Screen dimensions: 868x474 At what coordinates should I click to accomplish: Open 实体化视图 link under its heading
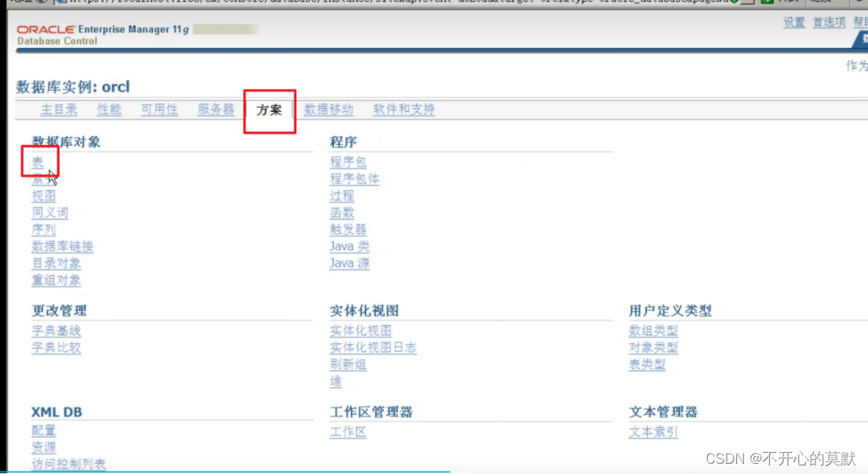pos(361,331)
